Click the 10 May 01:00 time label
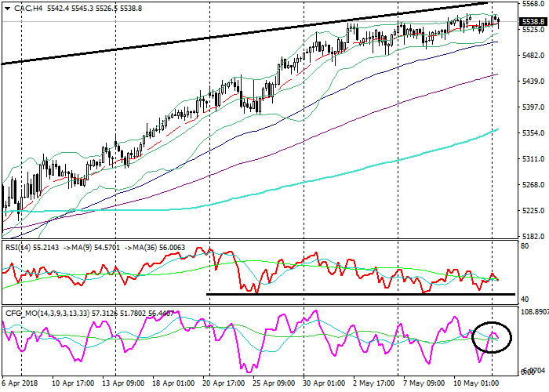This screenshot has height=392, width=549. click(x=477, y=385)
